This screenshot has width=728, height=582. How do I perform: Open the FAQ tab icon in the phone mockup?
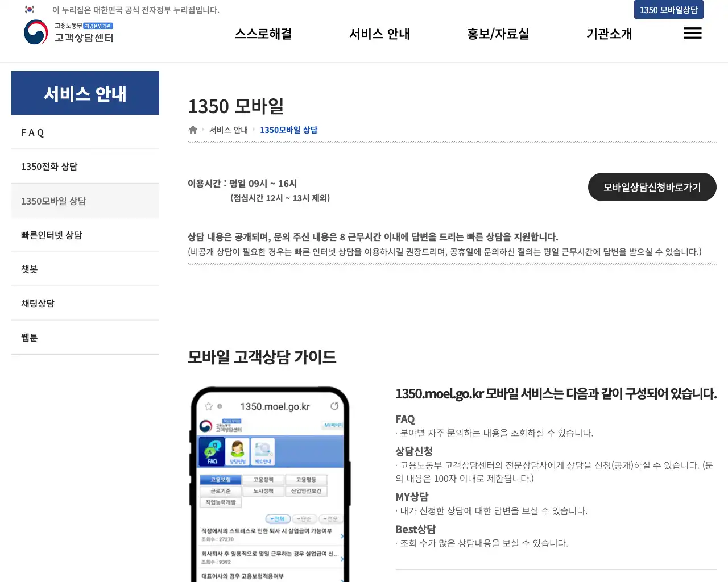point(213,451)
